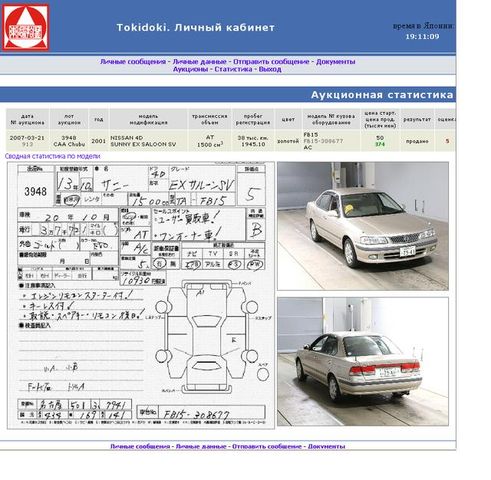Viewport: 491px width, 480px height.
Task: Select result cell продано
Action: coord(417,141)
